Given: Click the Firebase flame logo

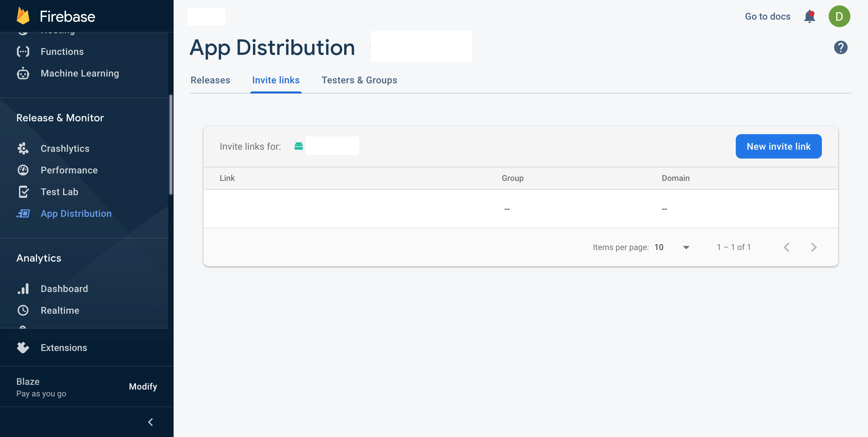Looking at the screenshot, I should [x=23, y=16].
